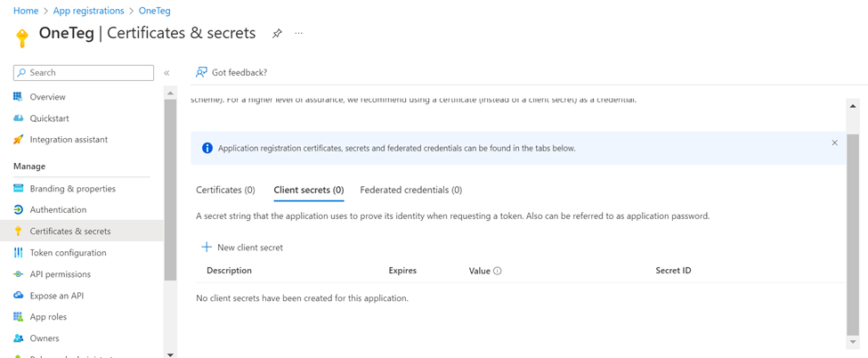Click the Value column info icon
Image resolution: width=868 pixels, height=358 pixels.
[498, 271]
